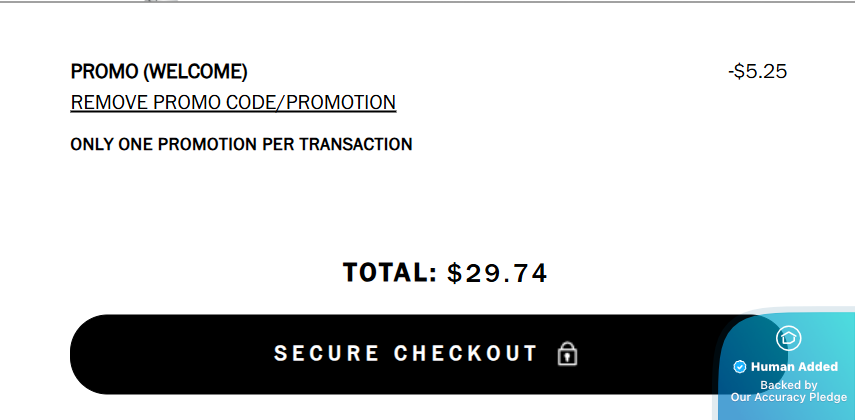The width and height of the screenshot is (855, 420).
Task: Select the Backed by text line
Action: [788, 385]
